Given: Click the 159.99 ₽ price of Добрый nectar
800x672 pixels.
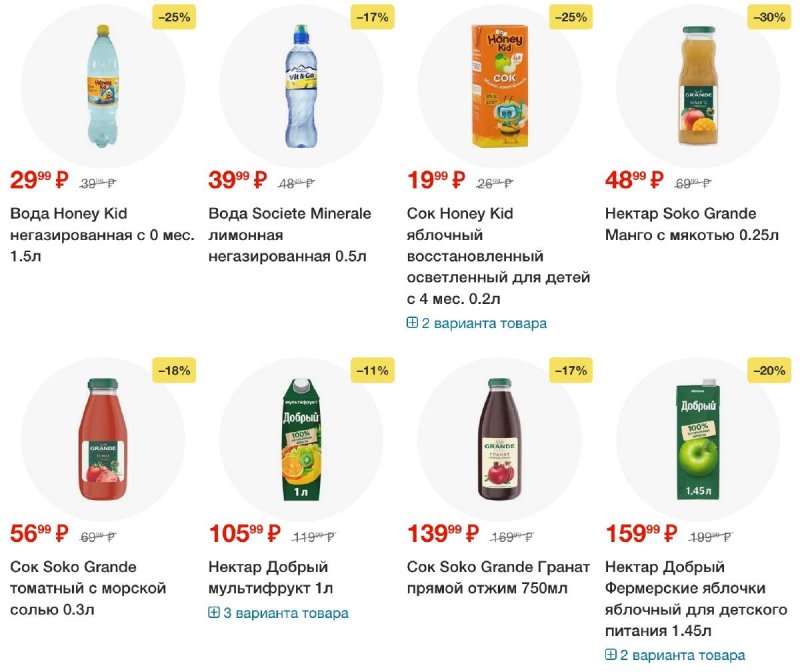Looking at the screenshot, I should coord(641,534).
